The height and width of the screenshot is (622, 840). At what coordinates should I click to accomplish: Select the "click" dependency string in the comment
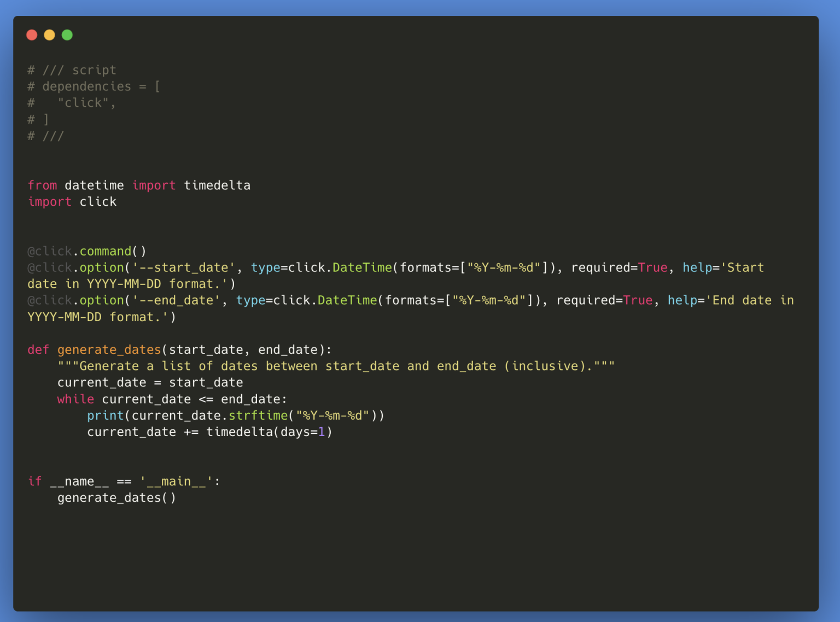[83, 103]
